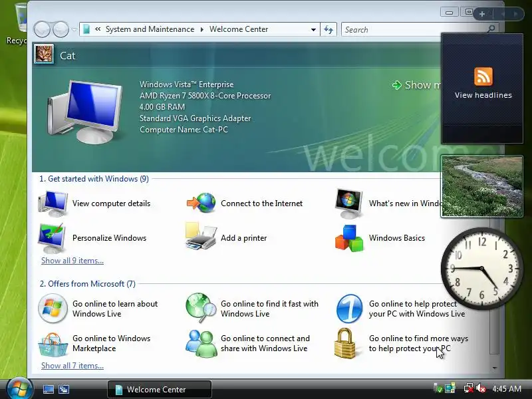532x399 pixels.
Task: Click the Cat user account picture
Action: tap(44, 55)
